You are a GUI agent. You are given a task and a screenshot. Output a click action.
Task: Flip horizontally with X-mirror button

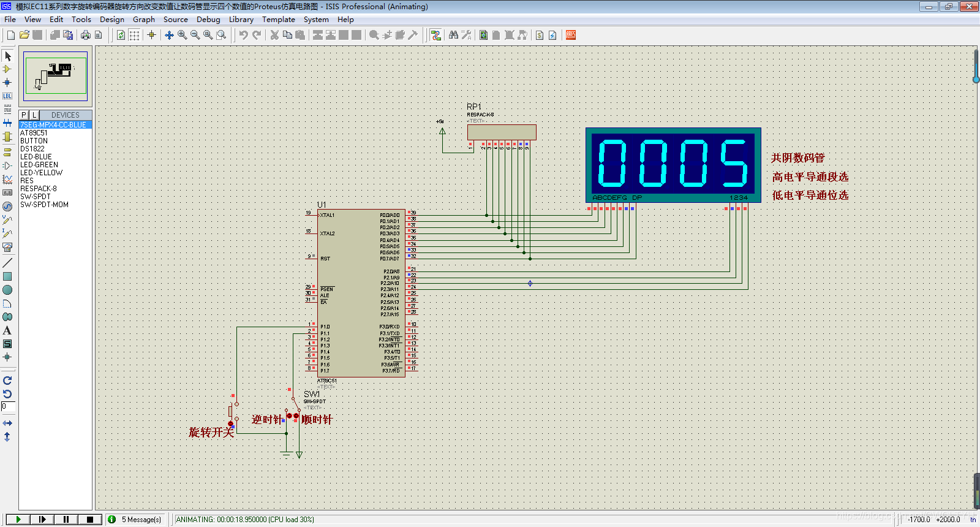(7, 423)
